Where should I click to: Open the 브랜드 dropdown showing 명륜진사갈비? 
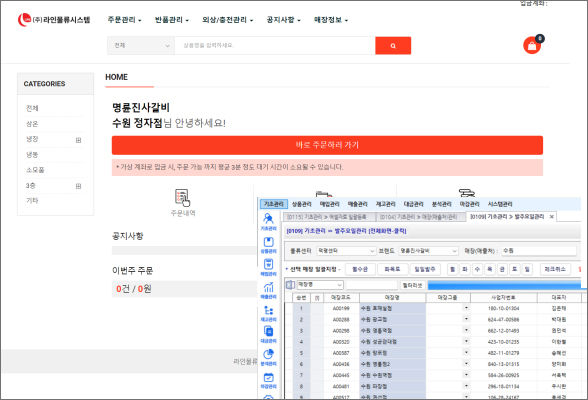(428, 251)
